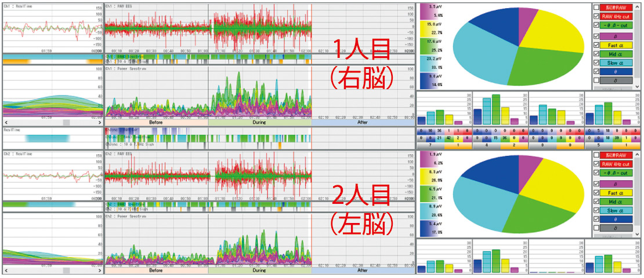The image size is (644, 278).
Task: Click blue θ color swatch in upper band list
Action: (616, 72)
